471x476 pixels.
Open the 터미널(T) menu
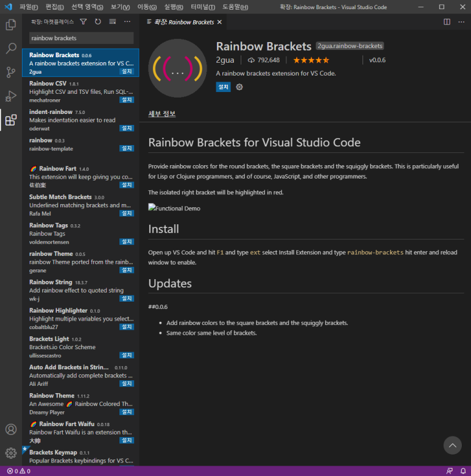(x=203, y=7)
